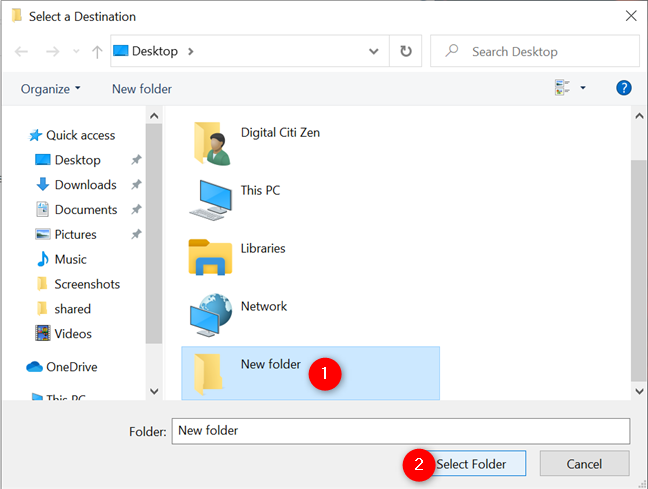The image size is (648, 489).
Task: Click the Refresh button in address bar
Action: 405,51
